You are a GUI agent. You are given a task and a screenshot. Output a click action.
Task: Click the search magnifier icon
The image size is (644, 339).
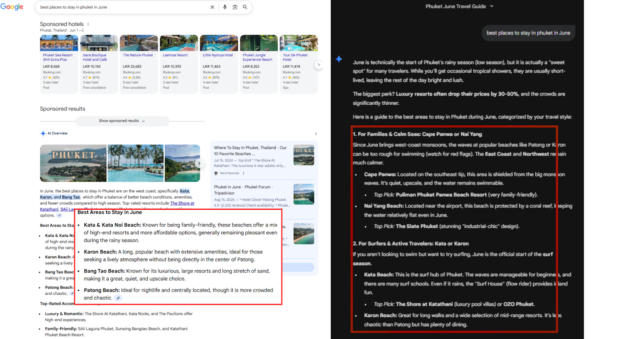pos(245,7)
